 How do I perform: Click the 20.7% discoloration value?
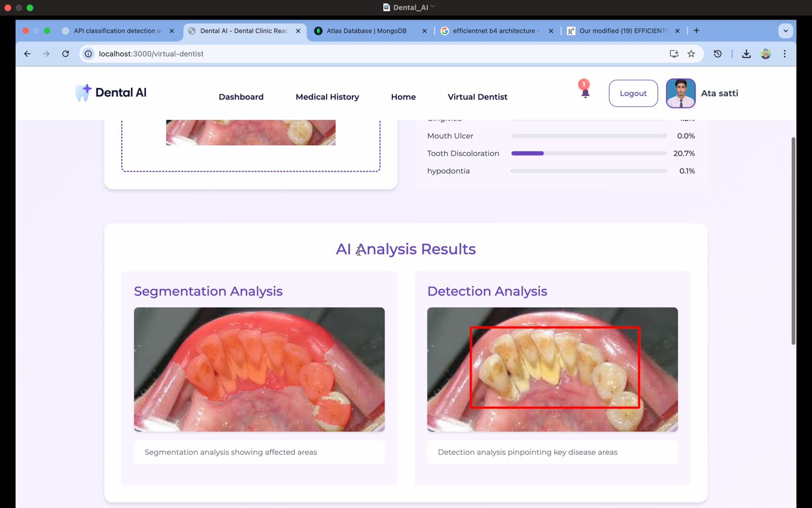pyautogui.click(x=684, y=153)
